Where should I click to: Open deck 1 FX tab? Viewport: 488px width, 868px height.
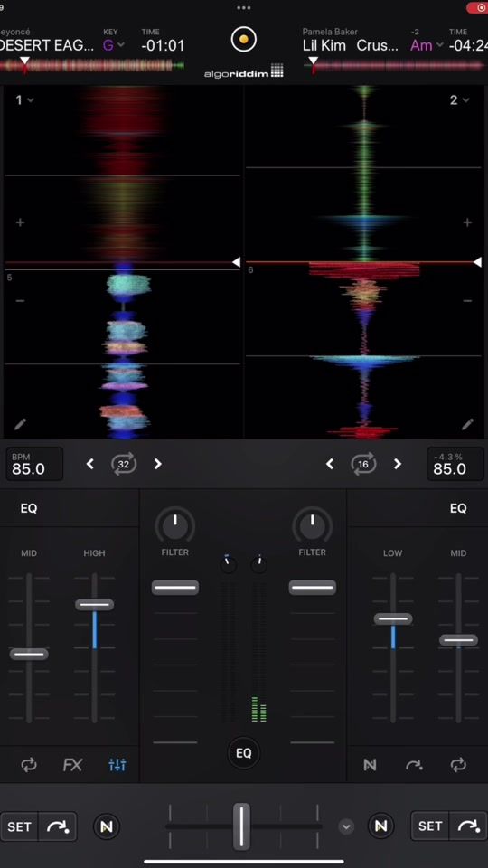point(72,765)
